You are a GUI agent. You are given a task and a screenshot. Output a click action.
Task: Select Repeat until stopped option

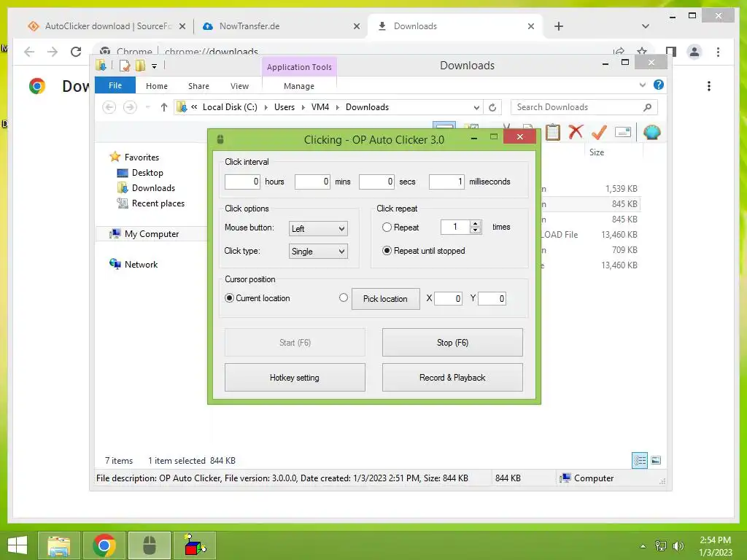coord(387,251)
